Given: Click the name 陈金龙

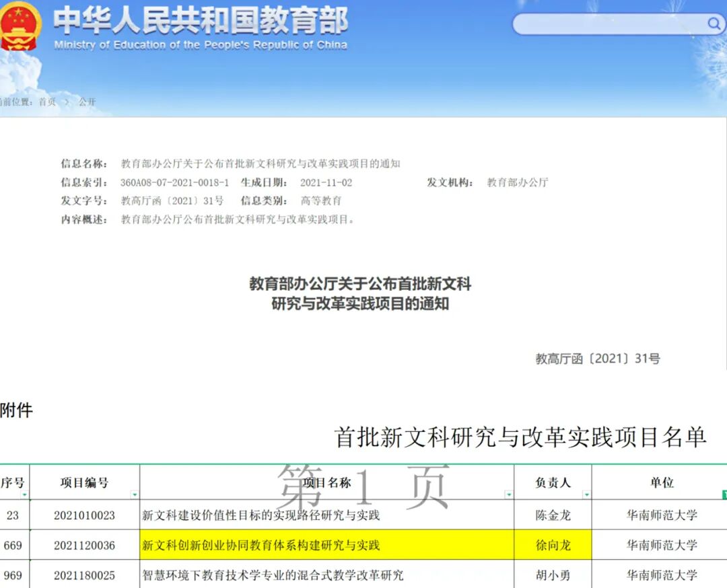Looking at the screenshot, I should [553, 515].
